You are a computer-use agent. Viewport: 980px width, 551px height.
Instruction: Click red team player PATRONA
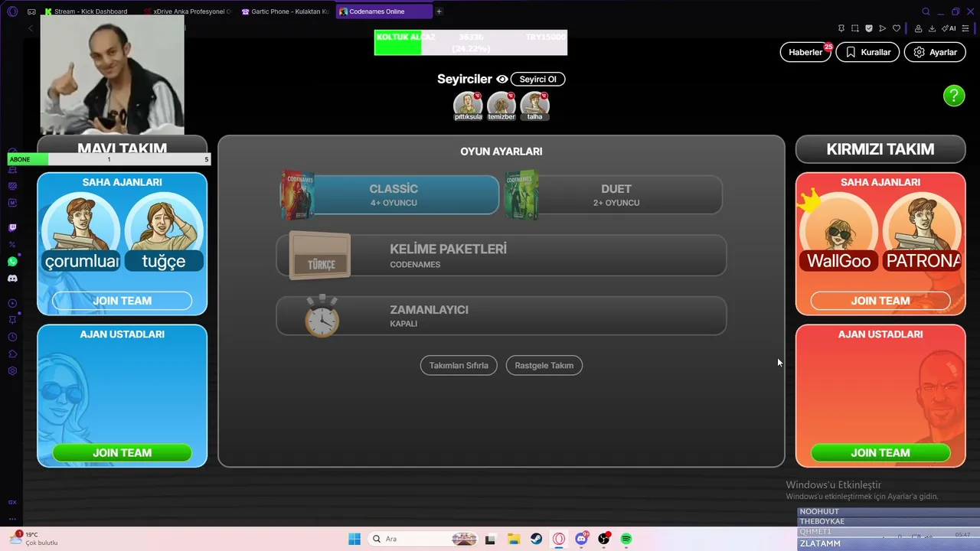pyautogui.click(x=923, y=233)
